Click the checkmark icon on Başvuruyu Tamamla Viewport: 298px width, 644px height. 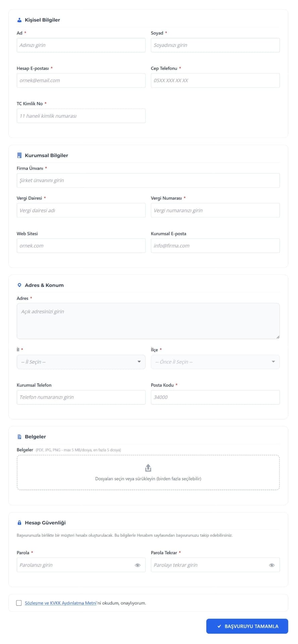(219, 626)
